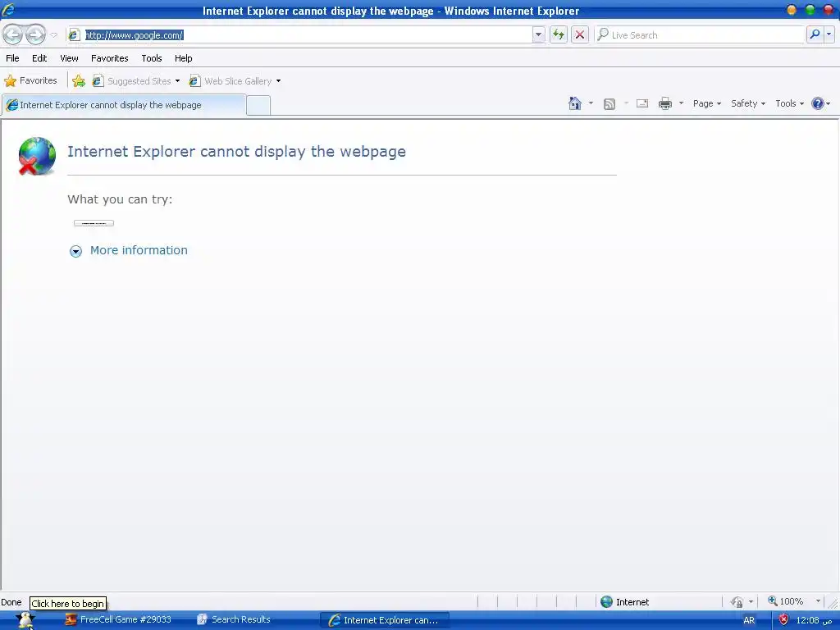Click the Internet Explorer taskbar item
840x630 pixels.
(384, 620)
